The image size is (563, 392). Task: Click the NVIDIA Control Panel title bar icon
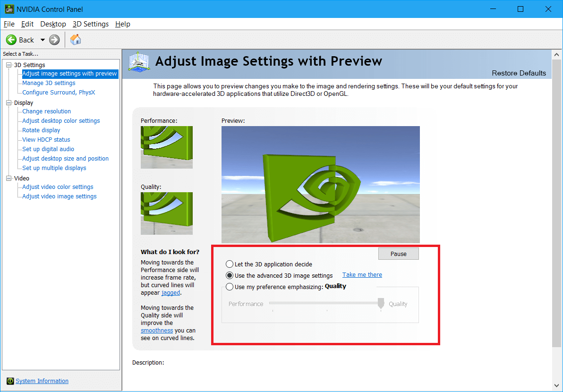pyautogui.click(x=9, y=9)
